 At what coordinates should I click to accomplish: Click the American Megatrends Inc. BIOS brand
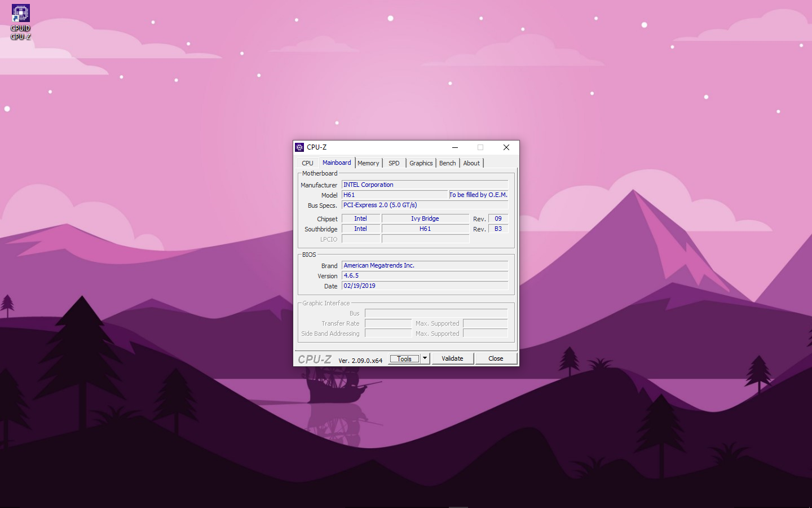coord(425,265)
